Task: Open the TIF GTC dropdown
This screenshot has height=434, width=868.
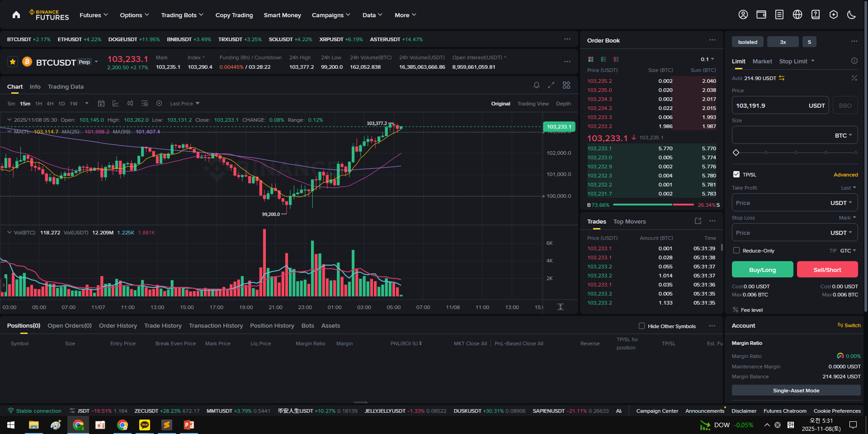Action: pos(848,251)
